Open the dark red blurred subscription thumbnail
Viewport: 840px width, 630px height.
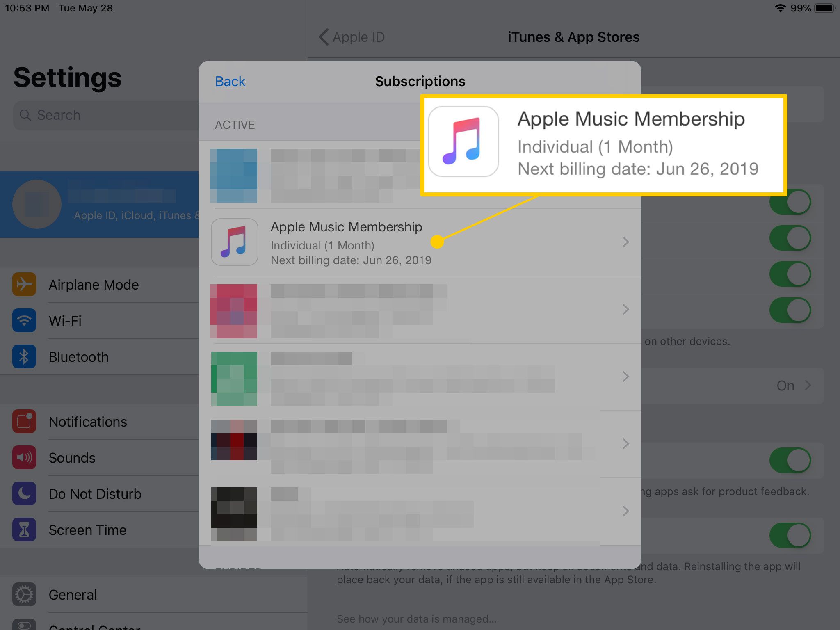click(234, 440)
